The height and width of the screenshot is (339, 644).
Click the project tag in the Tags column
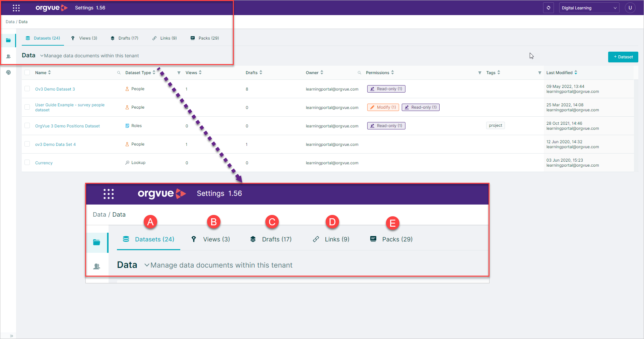tap(495, 125)
